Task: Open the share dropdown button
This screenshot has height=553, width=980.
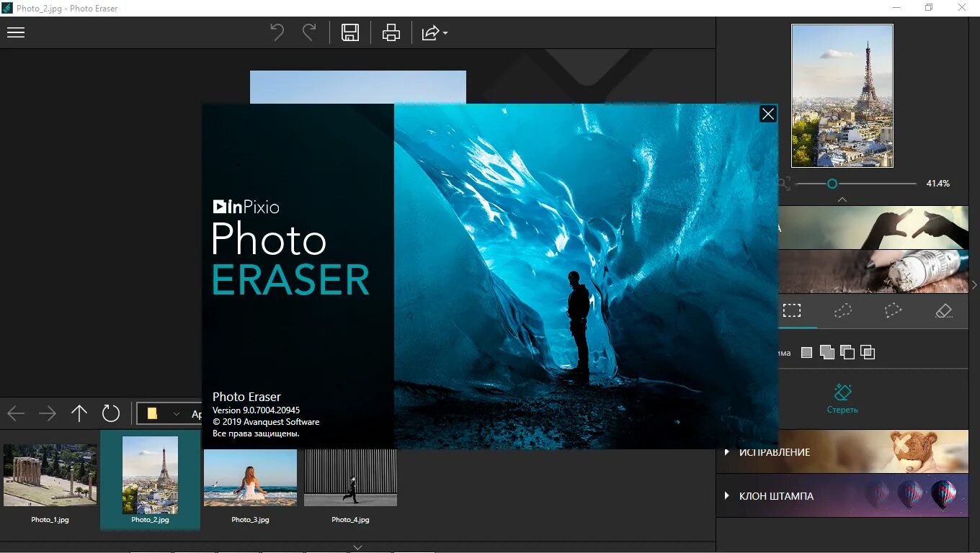Action: [x=435, y=32]
